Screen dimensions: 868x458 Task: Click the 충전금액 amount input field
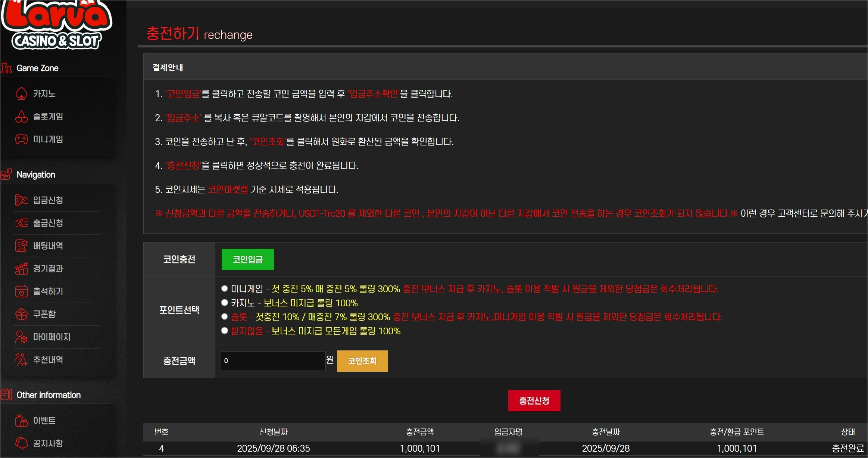(273, 361)
